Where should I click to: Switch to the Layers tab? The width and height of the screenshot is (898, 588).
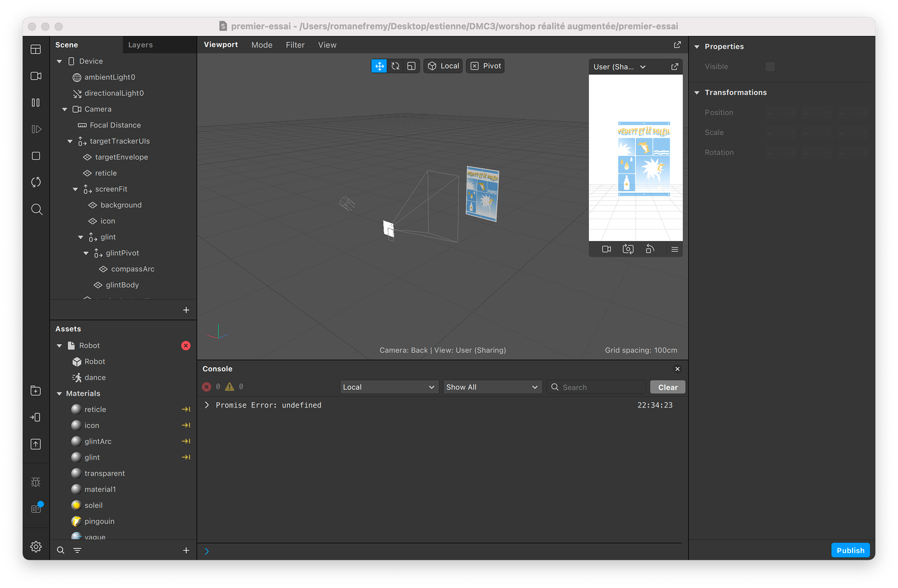(x=140, y=45)
